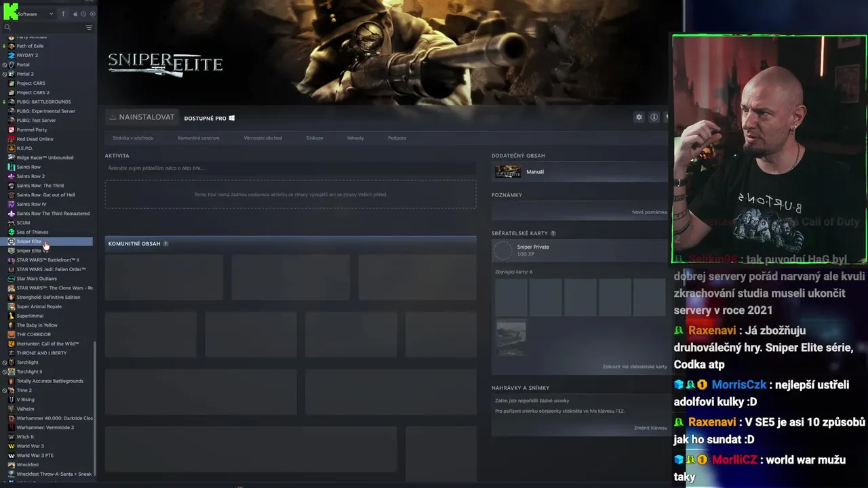Open Podpora tab
This screenshot has width=868, height=488.
pyautogui.click(x=397, y=138)
